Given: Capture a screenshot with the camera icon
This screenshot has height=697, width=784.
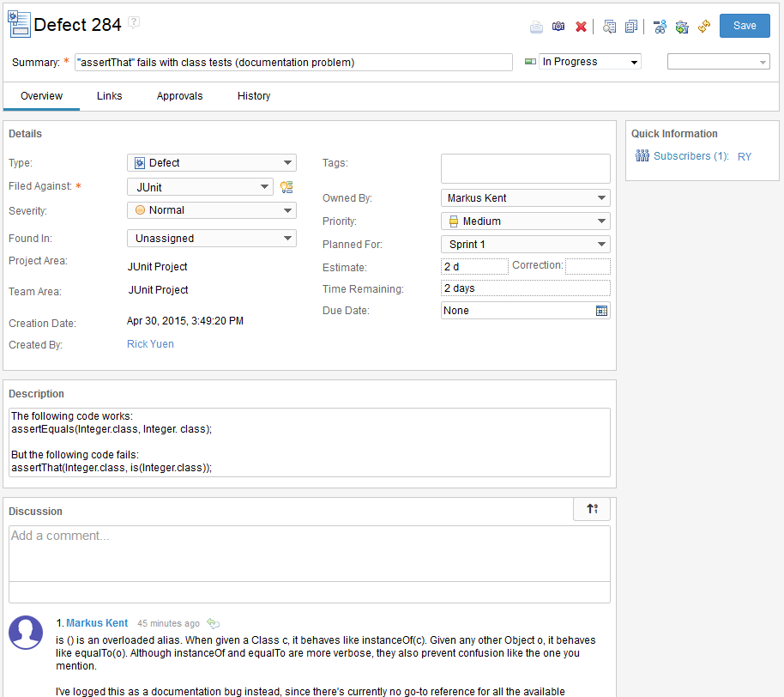Looking at the screenshot, I should click(558, 27).
